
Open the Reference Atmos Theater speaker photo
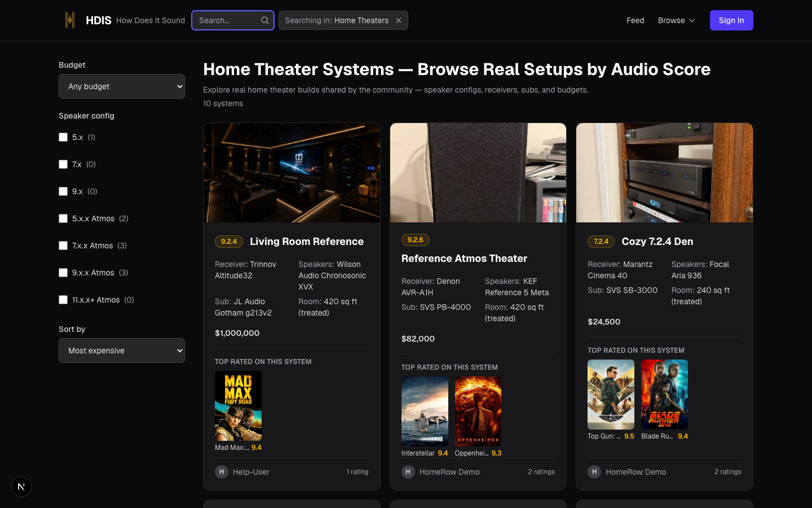point(478,173)
